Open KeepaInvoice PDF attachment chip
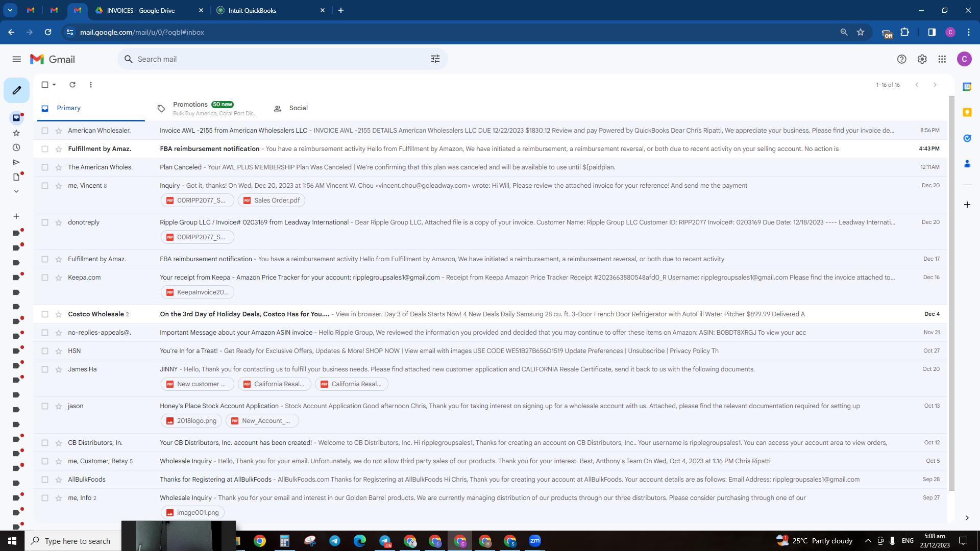 [x=198, y=292]
